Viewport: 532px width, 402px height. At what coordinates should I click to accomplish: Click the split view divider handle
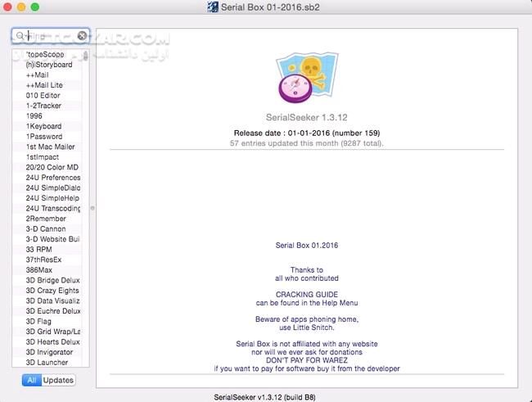pyautogui.click(x=92, y=208)
